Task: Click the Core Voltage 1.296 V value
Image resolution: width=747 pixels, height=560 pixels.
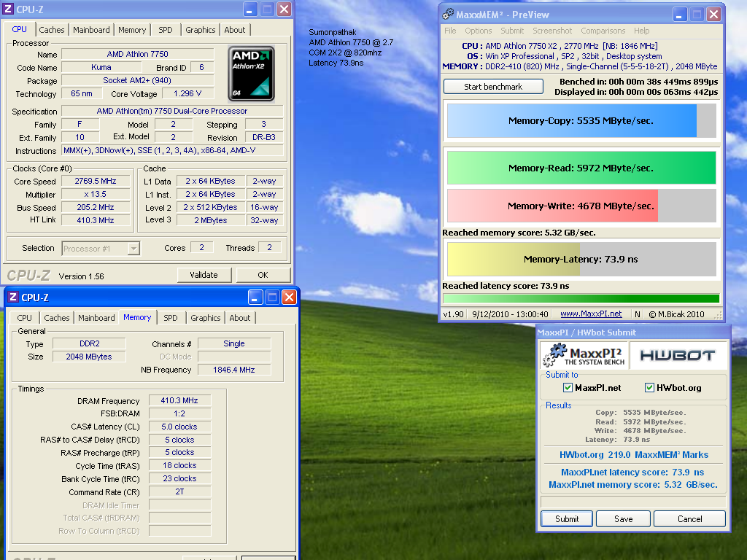Action: (187, 93)
